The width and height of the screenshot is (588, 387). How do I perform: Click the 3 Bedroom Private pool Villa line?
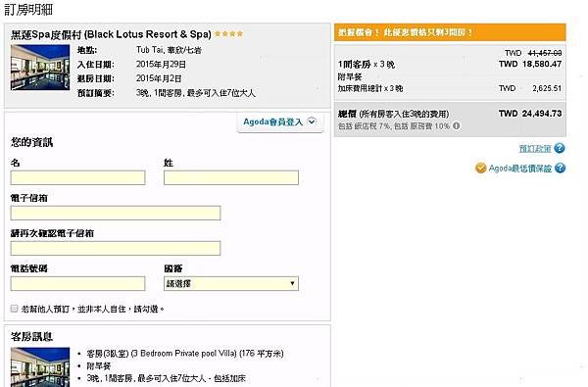(x=185, y=354)
